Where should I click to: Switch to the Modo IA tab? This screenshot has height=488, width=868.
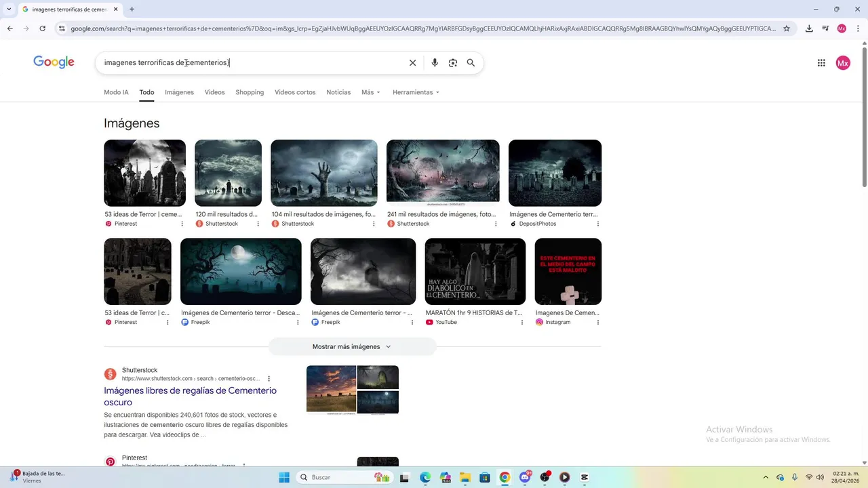pyautogui.click(x=116, y=92)
